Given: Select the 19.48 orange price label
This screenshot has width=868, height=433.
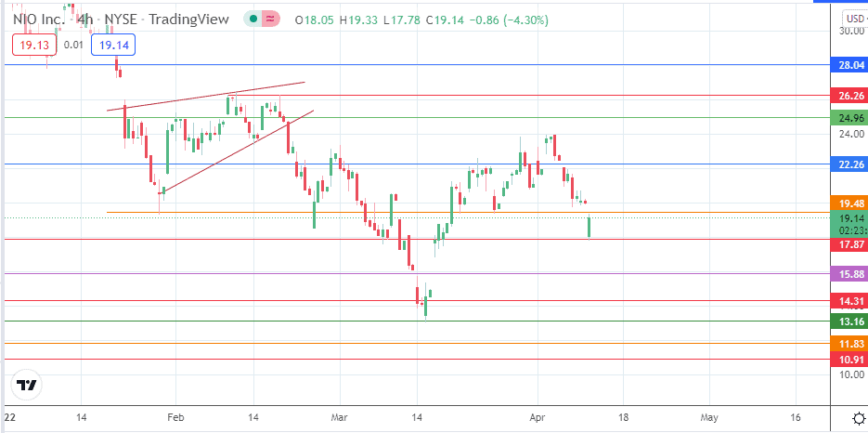Looking at the screenshot, I should tap(850, 204).
